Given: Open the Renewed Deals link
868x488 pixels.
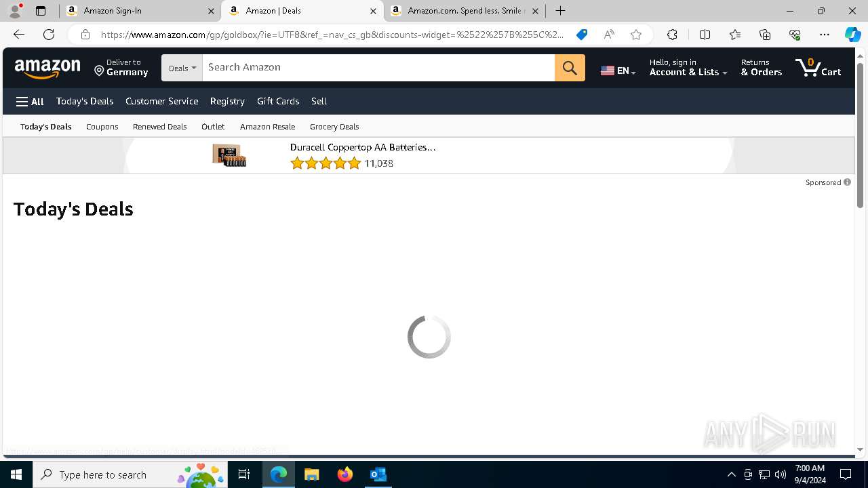Looking at the screenshot, I should 159,127.
